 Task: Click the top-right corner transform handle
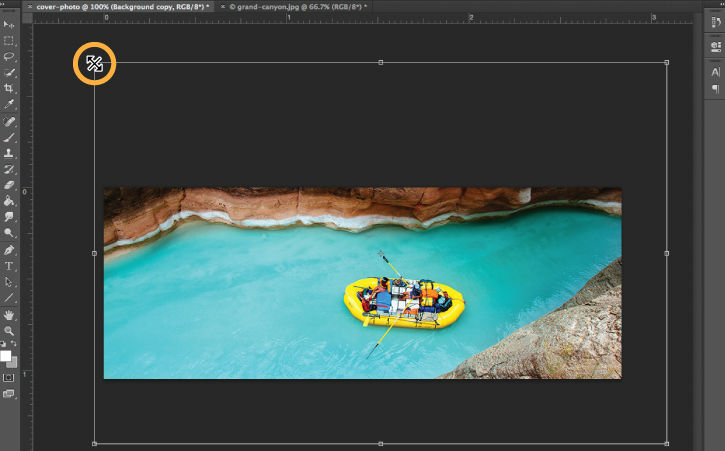tap(666, 62)
